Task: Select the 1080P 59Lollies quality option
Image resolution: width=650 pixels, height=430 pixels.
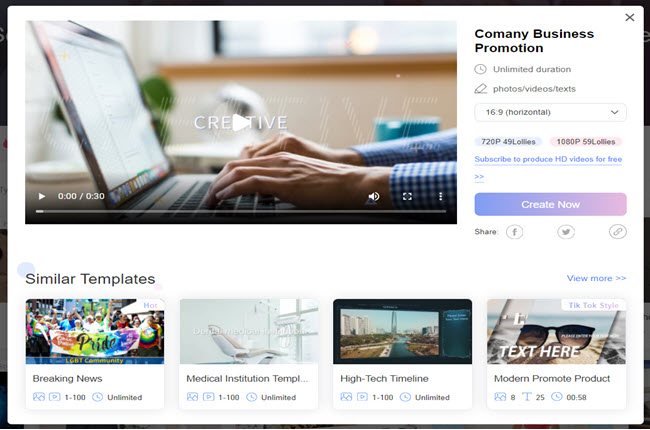Action: click(x=585, y=143)
